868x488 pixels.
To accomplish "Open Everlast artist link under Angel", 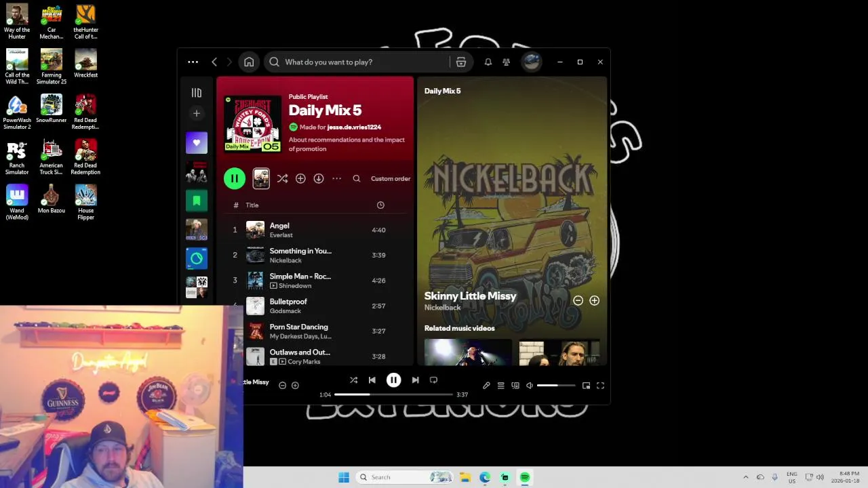I will [x=281, y=235].
